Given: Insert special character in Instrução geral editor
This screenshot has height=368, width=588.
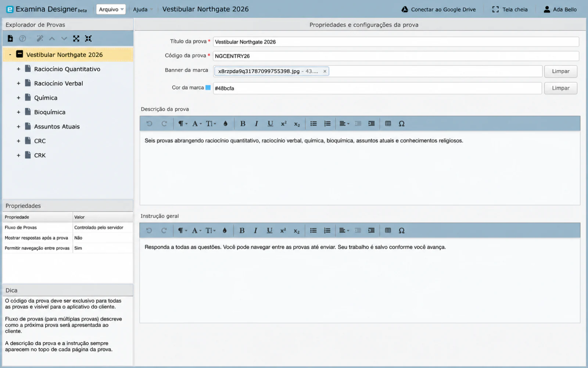Looking at the screenshot, I should coord(402,230).
